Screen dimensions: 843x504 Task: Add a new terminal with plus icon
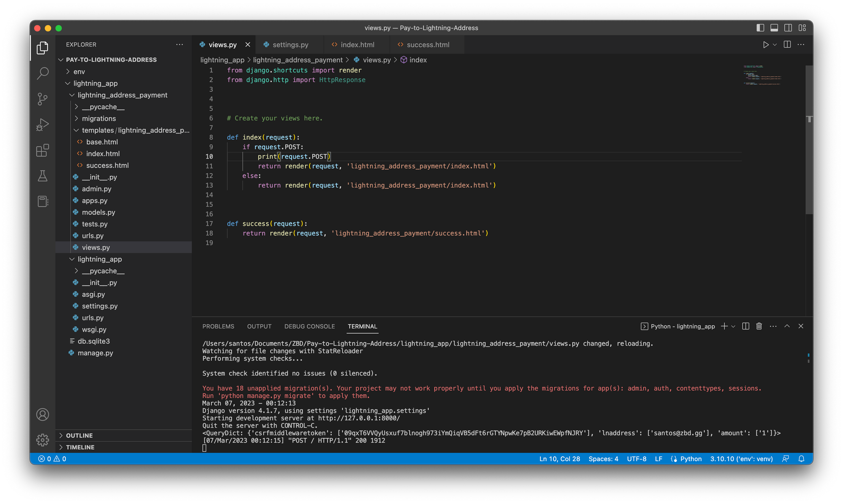724,326
